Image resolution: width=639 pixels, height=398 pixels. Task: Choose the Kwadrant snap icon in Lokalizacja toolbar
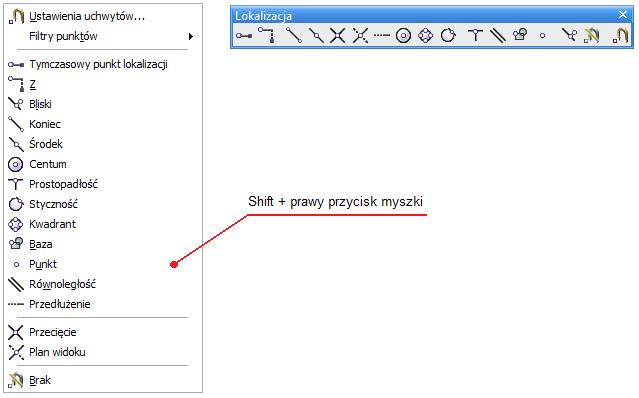pyautogui.click(x=425, y=35)
